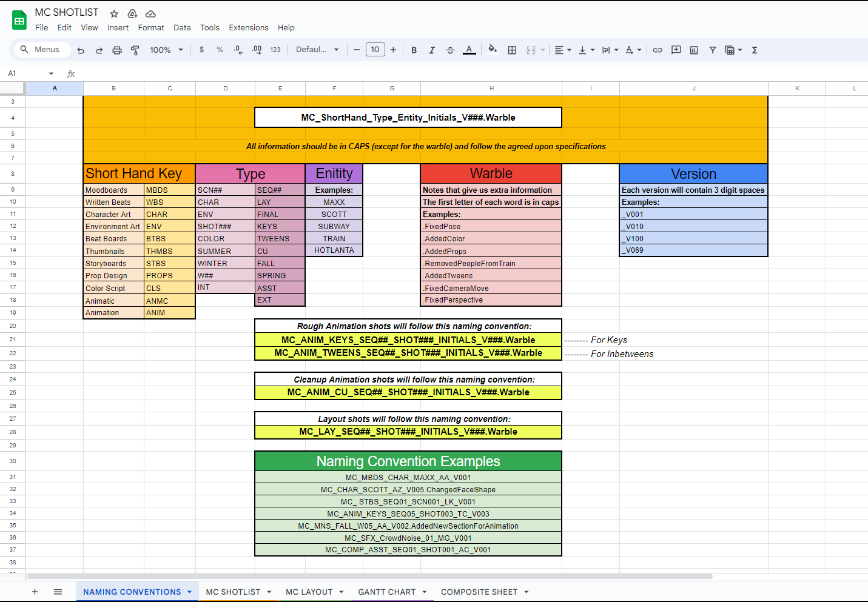Toggle bold formatting
The width and height of the screenshot is (868, 602).
(x=414, y=50)
